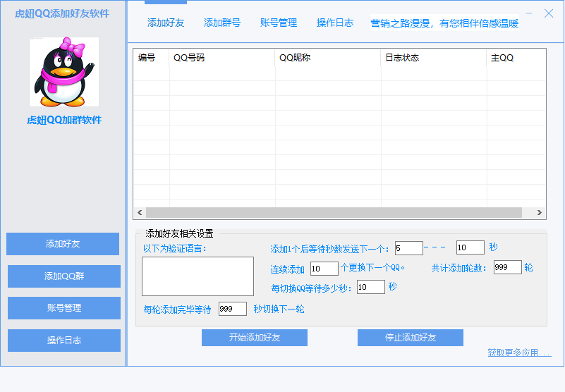Click the QQ昵称 column header
The image size is (565, 392).
coord(328,58)
